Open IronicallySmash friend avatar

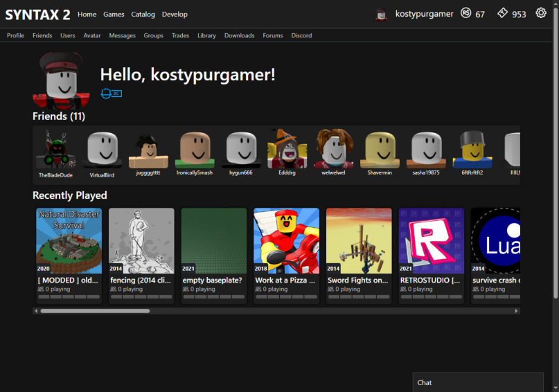point(195,150)
